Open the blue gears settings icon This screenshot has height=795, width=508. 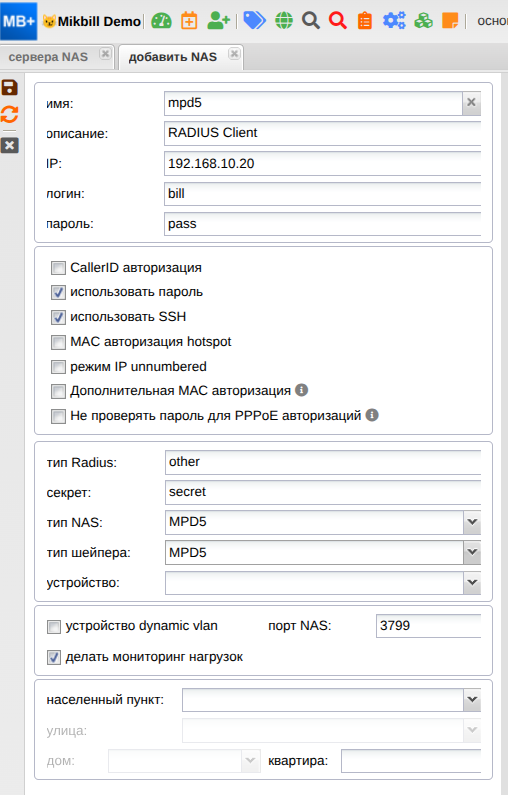point(394,21)
